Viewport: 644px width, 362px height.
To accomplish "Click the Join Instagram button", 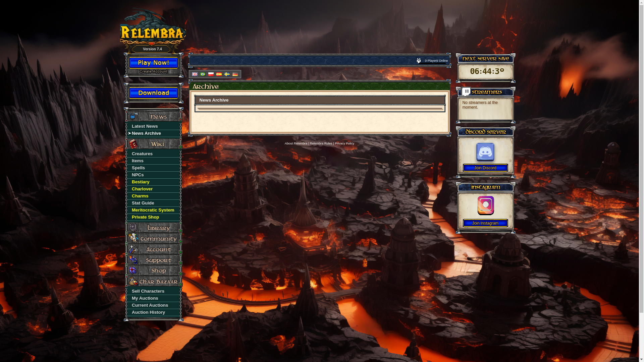I will 485,223.
